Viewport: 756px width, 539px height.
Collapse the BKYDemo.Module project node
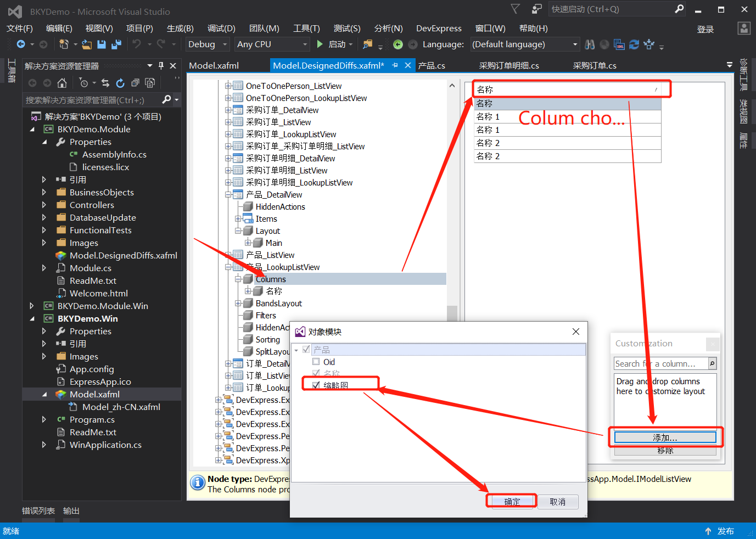click(x=32, y=130)
